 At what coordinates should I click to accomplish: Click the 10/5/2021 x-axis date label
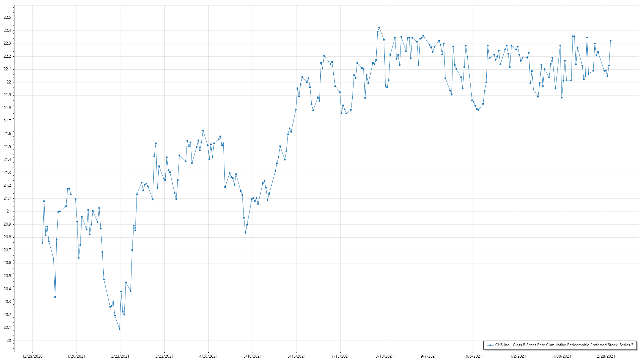[x=473, y=356]
